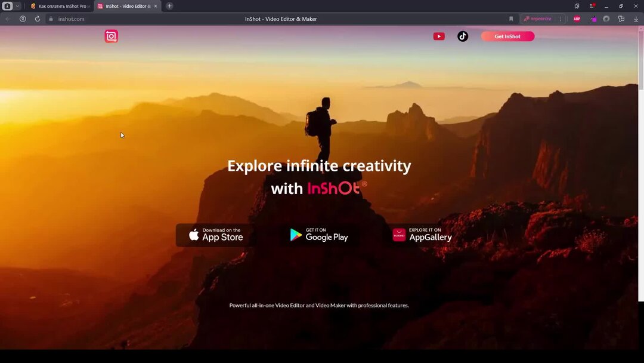This screenshot has width=644, height=363.
Task: Click the Get InShot button
Action: tap(507, 36)
